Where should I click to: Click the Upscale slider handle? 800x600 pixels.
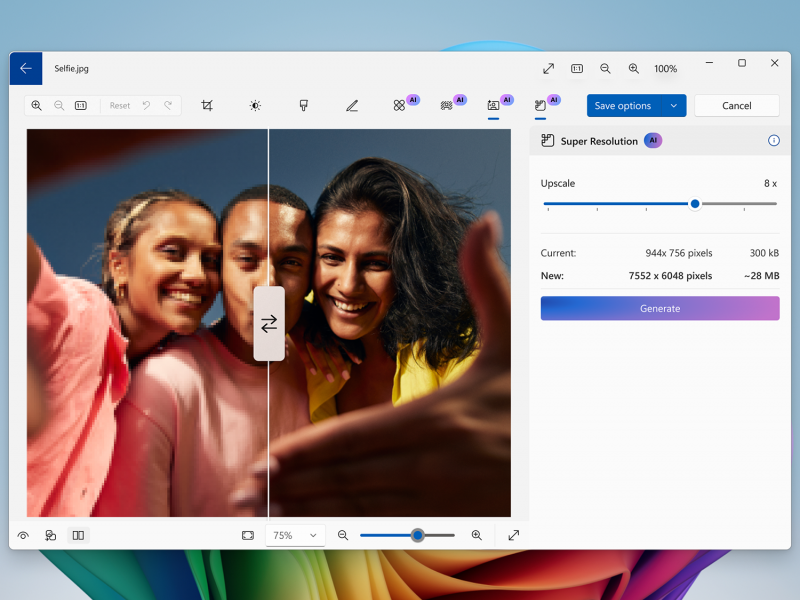[x=695, y=204]
